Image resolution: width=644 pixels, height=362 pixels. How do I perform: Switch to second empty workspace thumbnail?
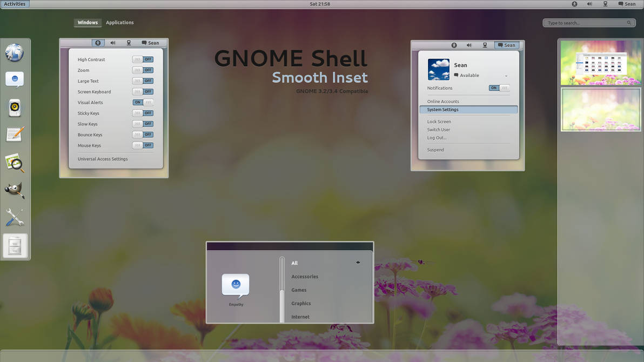point(600,110)
